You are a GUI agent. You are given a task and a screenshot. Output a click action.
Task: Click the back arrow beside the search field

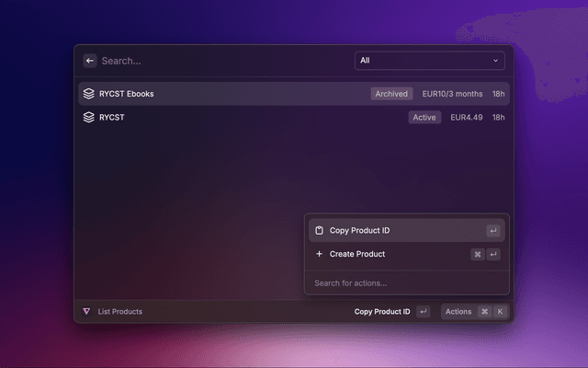click(90, 61)
